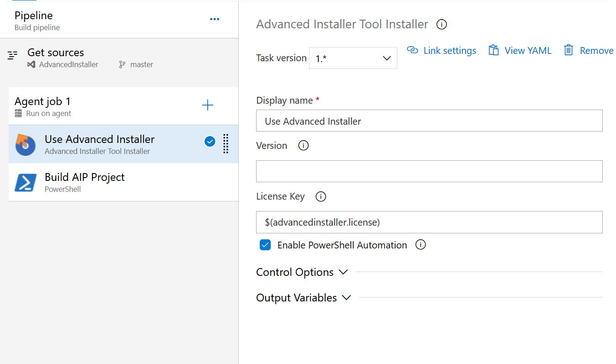Add a task to Agent job 1
The image size is (616, 364).
208,106
